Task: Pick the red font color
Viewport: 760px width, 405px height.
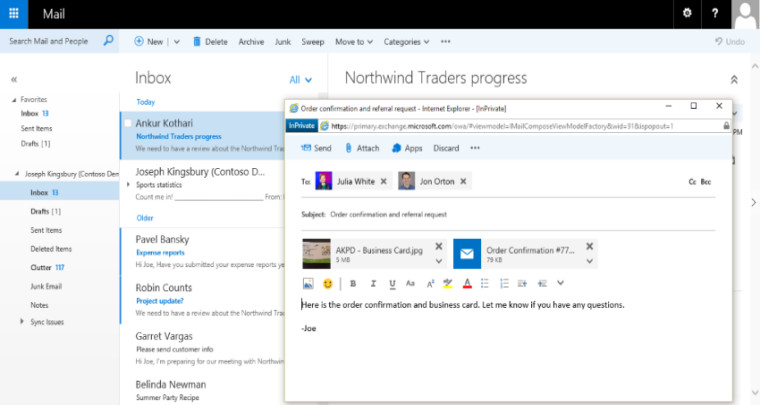Action: [x=467, y=283]
